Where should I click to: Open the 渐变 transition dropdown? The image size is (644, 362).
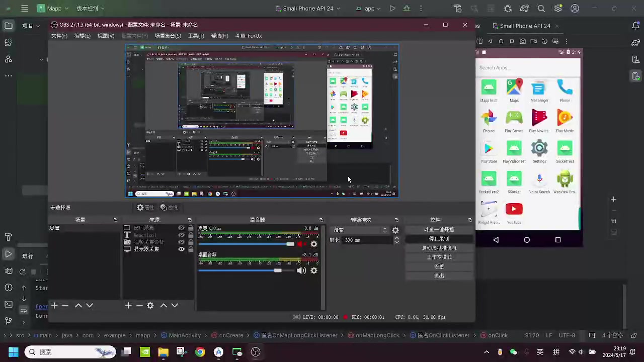click(x=360, y=230)
